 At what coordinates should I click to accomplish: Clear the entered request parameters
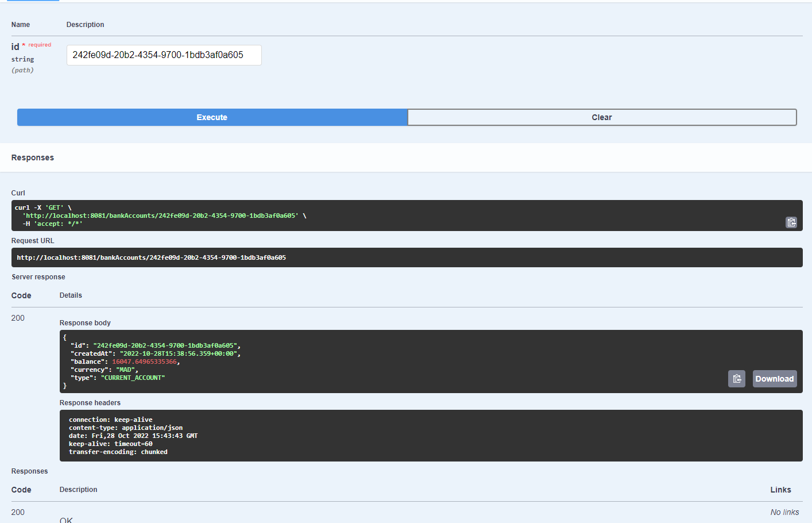(602, 117)
